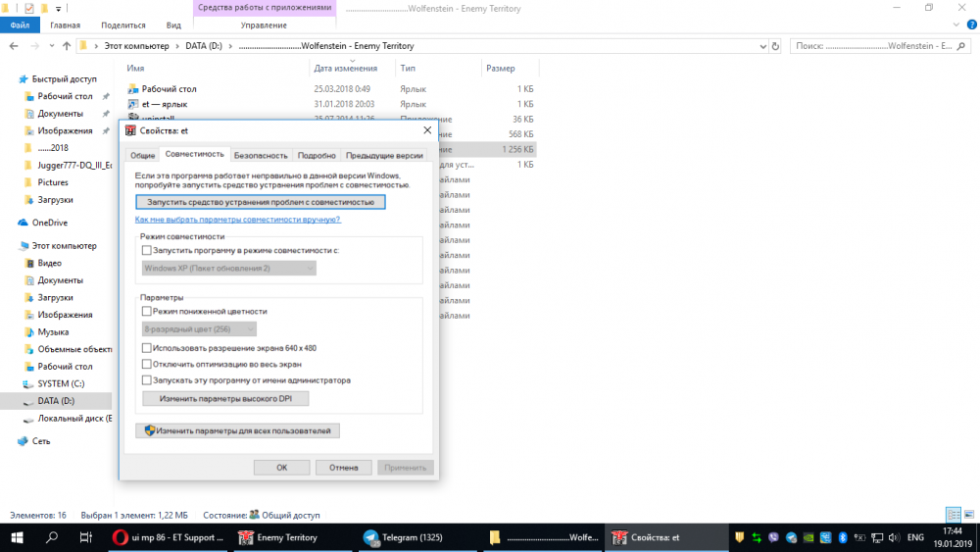The width and height of the screenshot is (980, 552).
Task: Switch to the large thumbnails view icon
Action: click(x=969, y=515)
